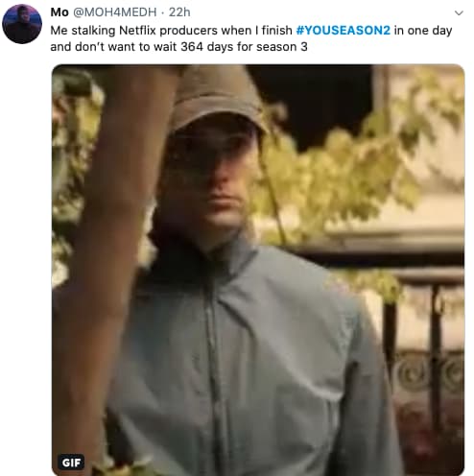This screenshot has height=476, width=474.
Task: Play the GIF of the man in cap
Action: pos(258,270)
